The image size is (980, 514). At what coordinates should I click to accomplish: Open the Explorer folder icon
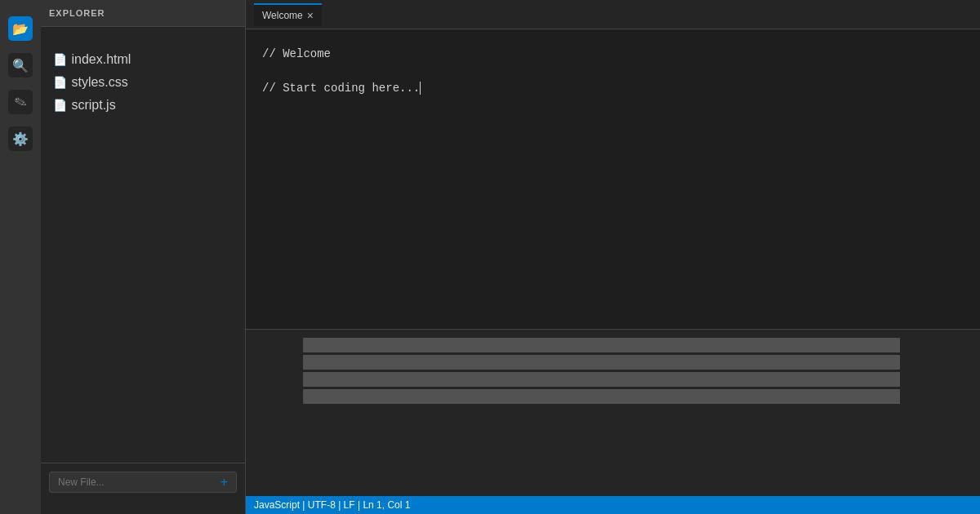click(20, 29)
